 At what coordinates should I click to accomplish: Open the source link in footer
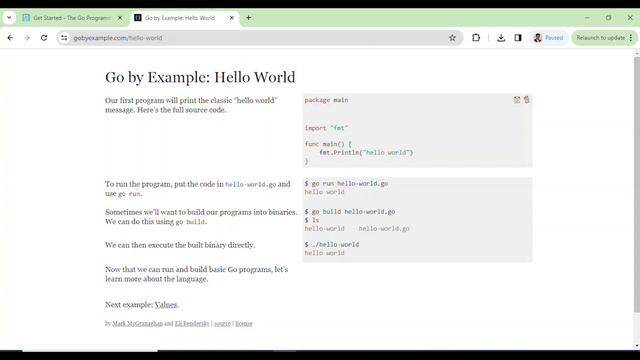click(222, 323)
